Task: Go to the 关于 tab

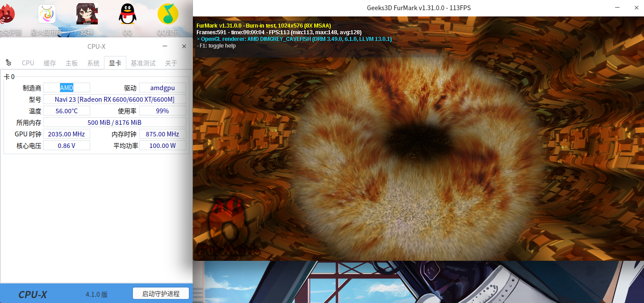Action: pos(171,63)
